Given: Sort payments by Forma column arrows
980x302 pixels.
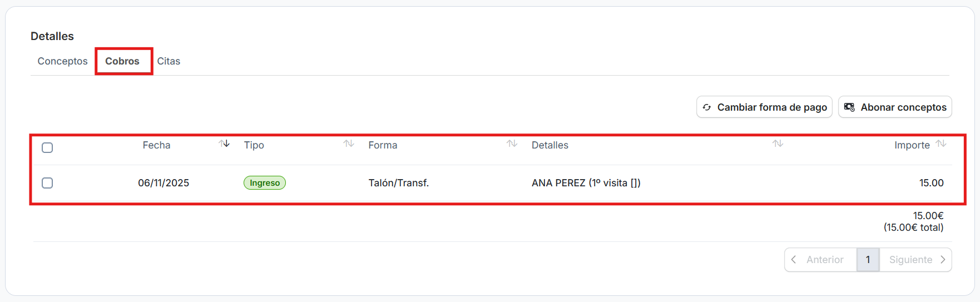Looking at the screenshot, I should point(512,143).
